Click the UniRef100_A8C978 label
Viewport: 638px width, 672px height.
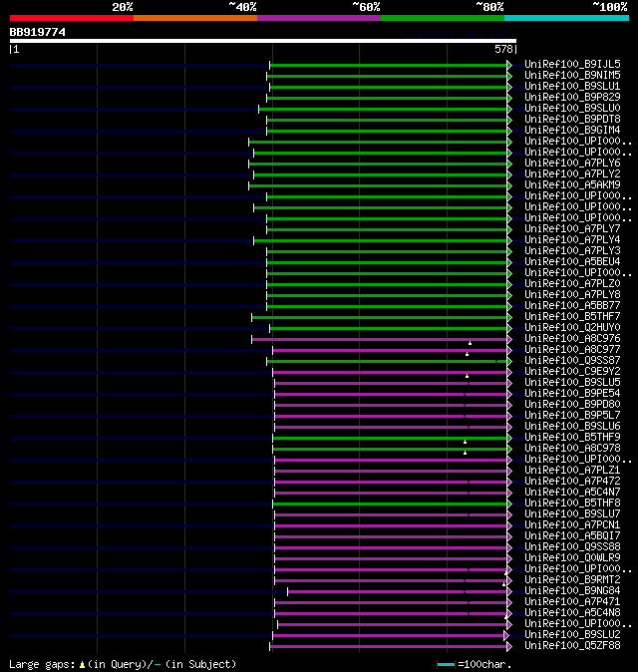tap(572, 449)
